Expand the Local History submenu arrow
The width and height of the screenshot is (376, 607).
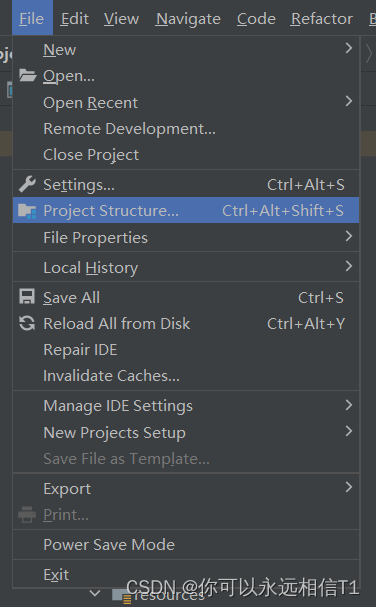click(349, 266)
